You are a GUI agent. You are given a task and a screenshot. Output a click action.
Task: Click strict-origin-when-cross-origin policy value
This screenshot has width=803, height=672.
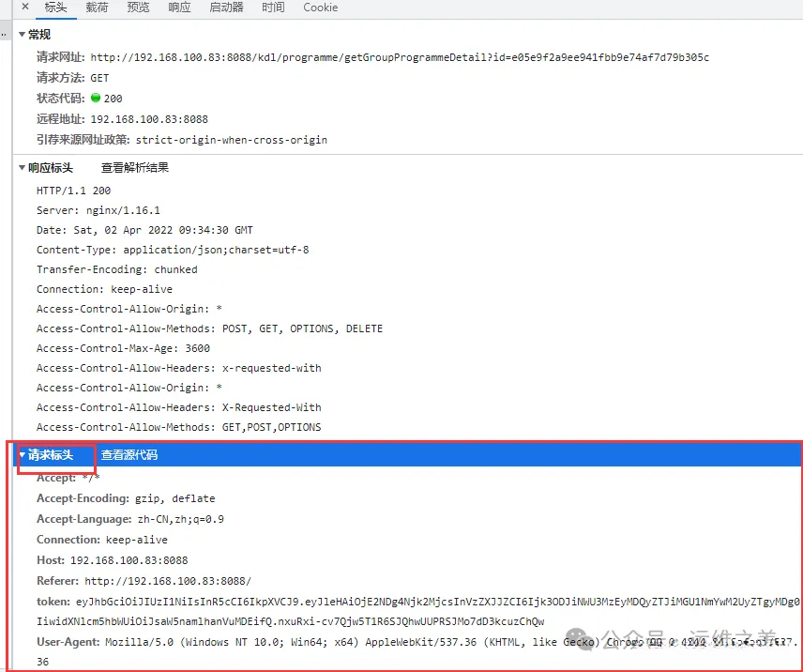click(232, 140)
